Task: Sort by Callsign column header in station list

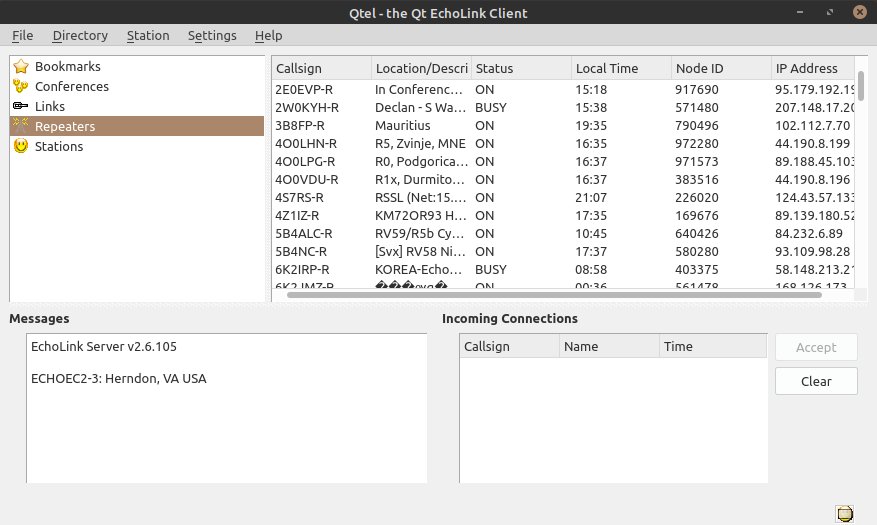Action: 322,68
